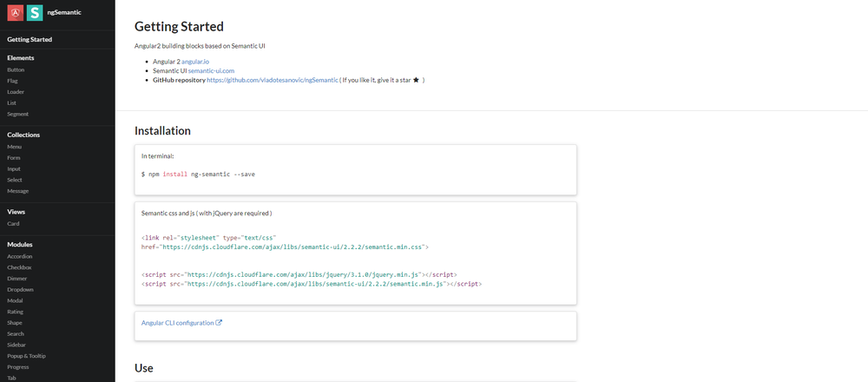The width and height of the screenshot is (868, 382).
Task: Click the external link icon beside Angular CLI configuration
Action: (x=219, y=323)
